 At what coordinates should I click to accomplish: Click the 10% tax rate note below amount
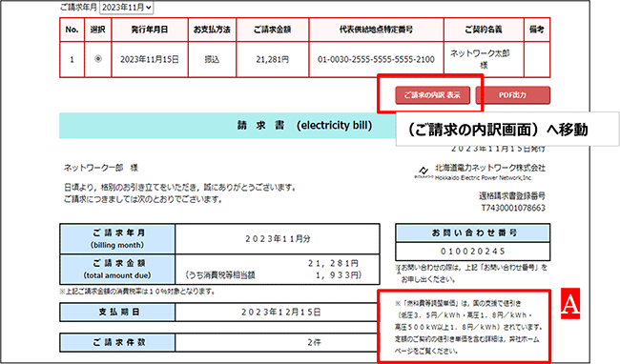137,292
